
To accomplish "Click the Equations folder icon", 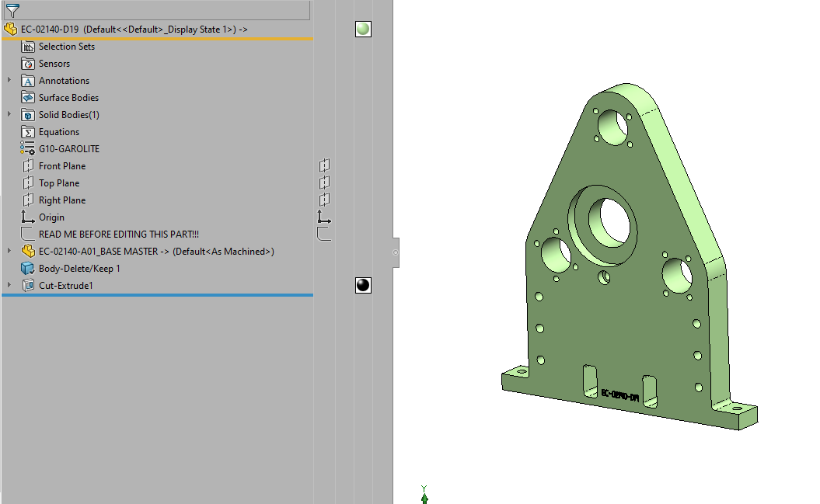I will 28,132.
